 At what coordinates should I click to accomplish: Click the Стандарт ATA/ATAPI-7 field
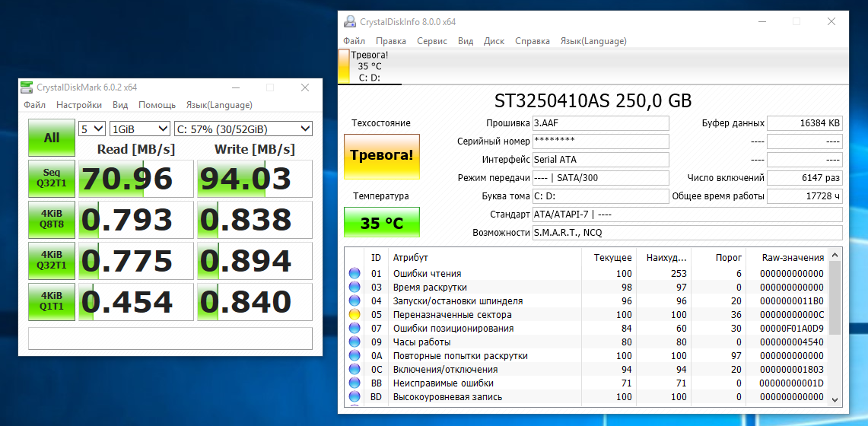point(688,214)
